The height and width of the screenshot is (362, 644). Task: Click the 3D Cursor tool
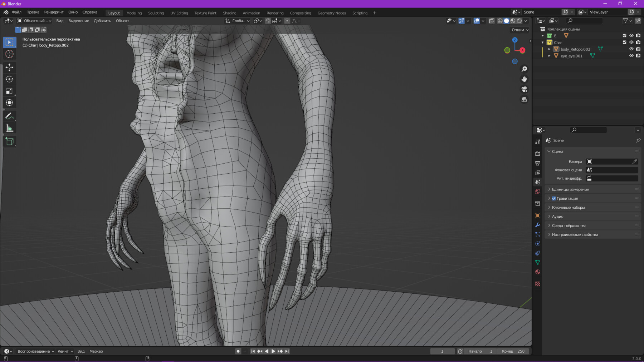click(10, 54)
